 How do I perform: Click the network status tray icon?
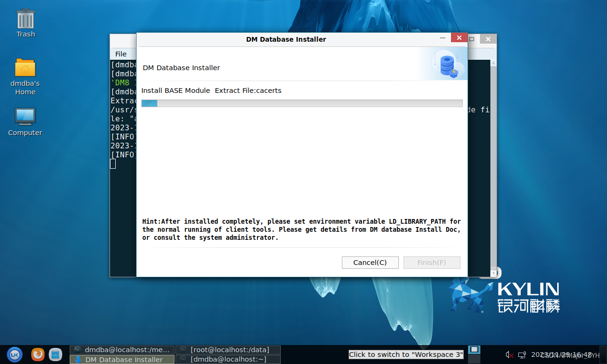tap(522, 355)
